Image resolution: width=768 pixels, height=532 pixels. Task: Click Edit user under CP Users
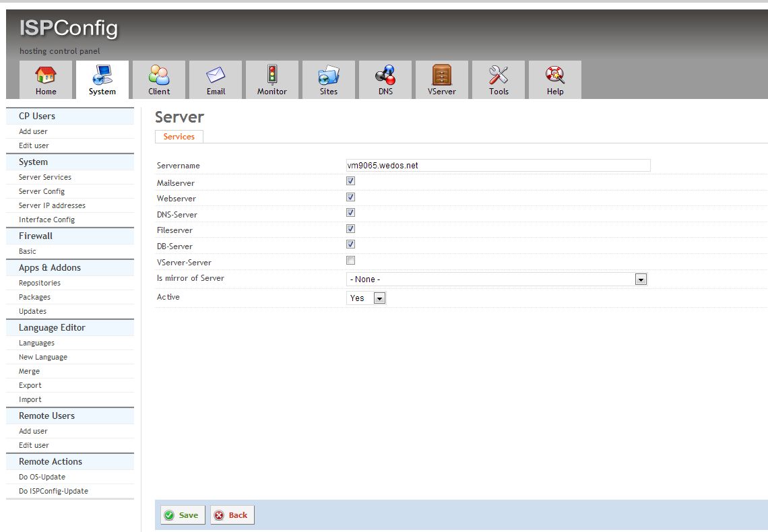coord(34,145)
